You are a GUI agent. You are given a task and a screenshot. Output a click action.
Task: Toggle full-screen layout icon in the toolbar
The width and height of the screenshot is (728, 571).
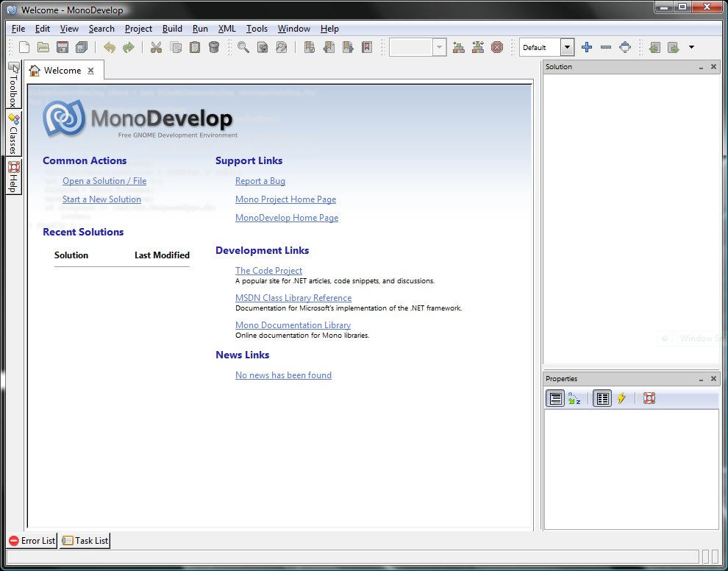point(625,47)
